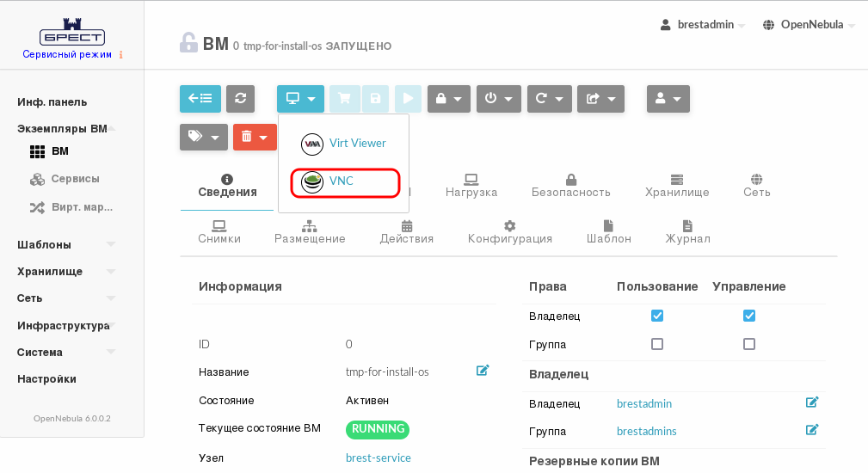This screenshot has height=473, width=868.
Task: Open the brest-service host link
Action: point(379,458)
